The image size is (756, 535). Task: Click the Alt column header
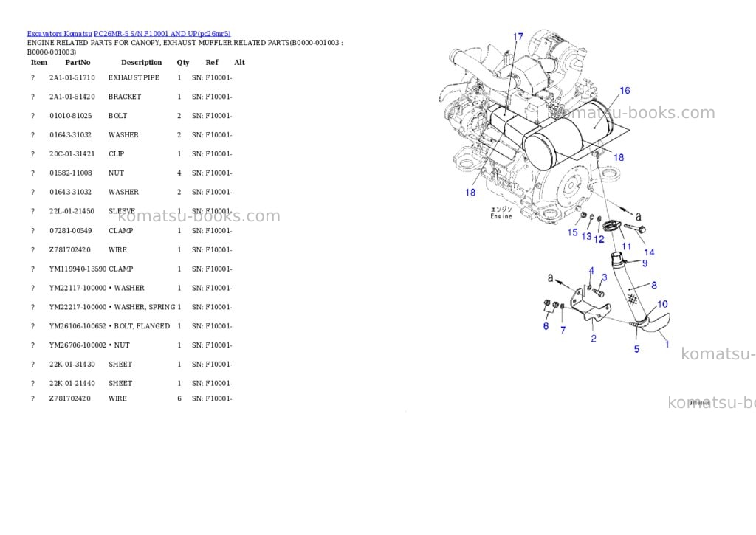239,62
